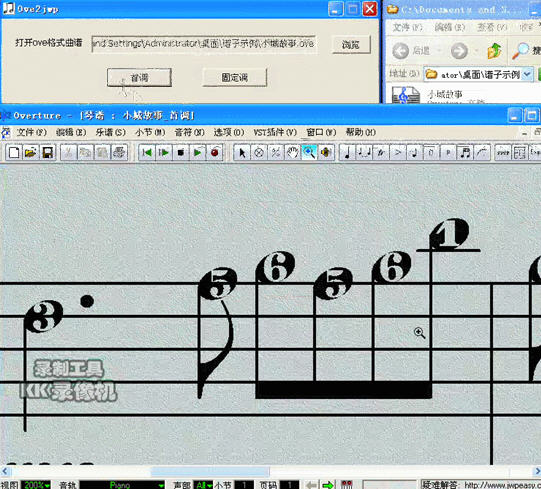Play from current position green step-play icon
The image size is (541, 489).
(x=164, y=153)
